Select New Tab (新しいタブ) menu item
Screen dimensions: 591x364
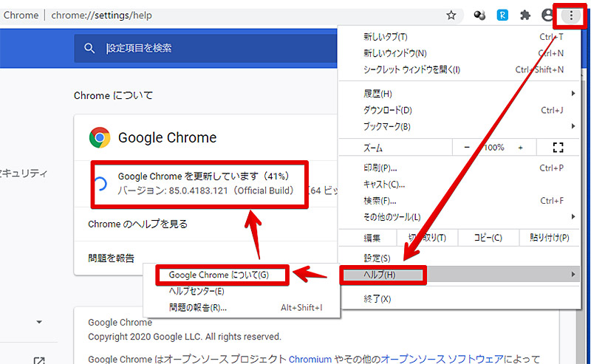[459, 37]
